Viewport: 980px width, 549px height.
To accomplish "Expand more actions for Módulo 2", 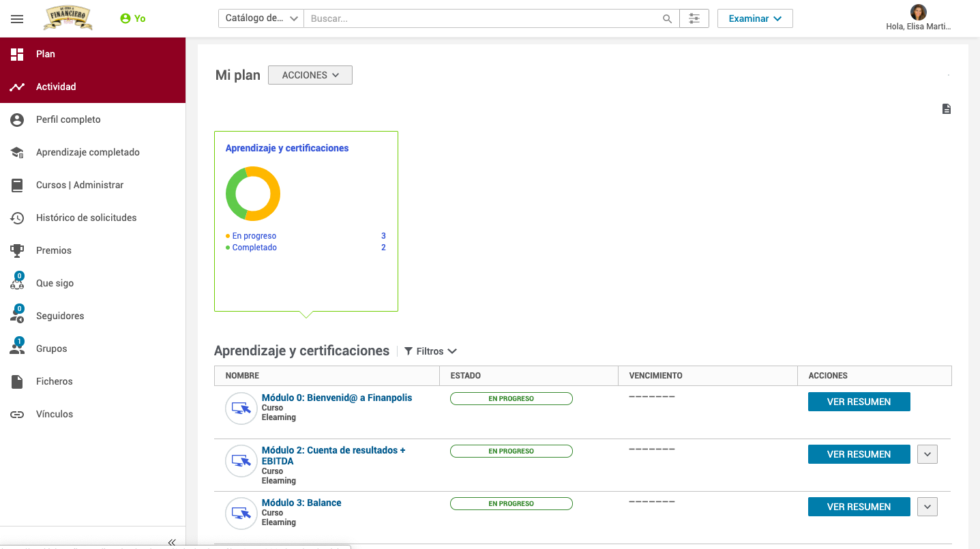I will coord(927,454).
